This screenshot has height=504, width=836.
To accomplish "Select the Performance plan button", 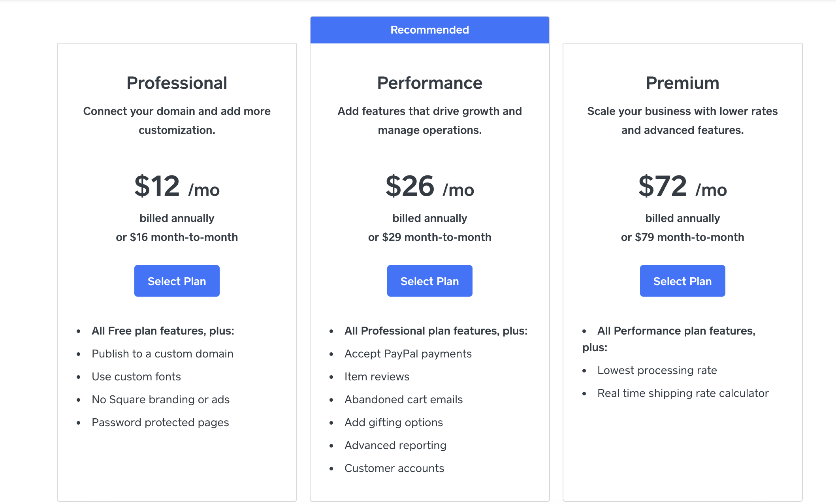I will pos(429,281).
